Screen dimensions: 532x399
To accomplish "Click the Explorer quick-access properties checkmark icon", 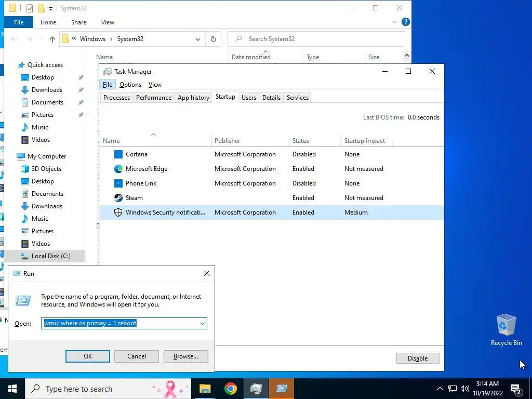I will pos(30,8).
